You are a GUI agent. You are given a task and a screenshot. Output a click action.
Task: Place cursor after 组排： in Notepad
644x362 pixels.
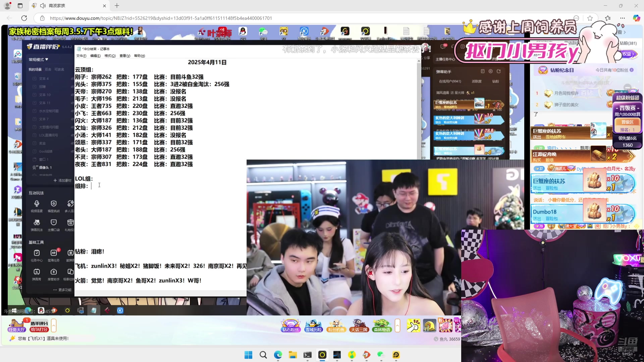click(x=91, y=186)
